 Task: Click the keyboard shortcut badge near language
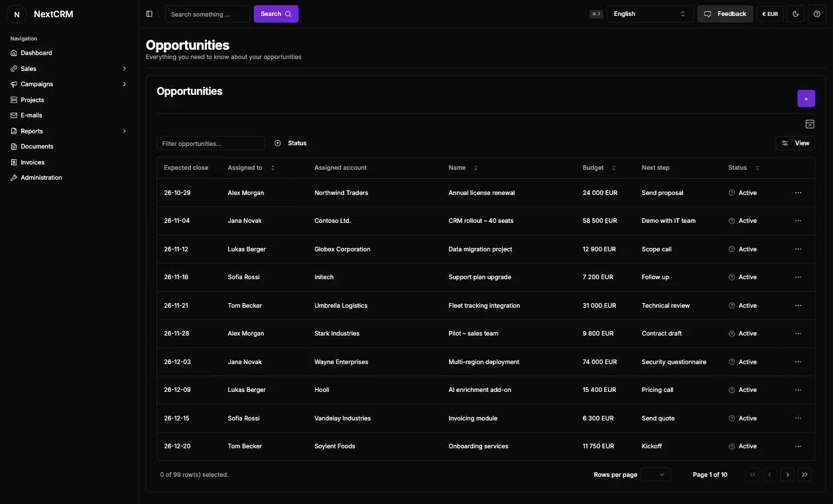596,14
